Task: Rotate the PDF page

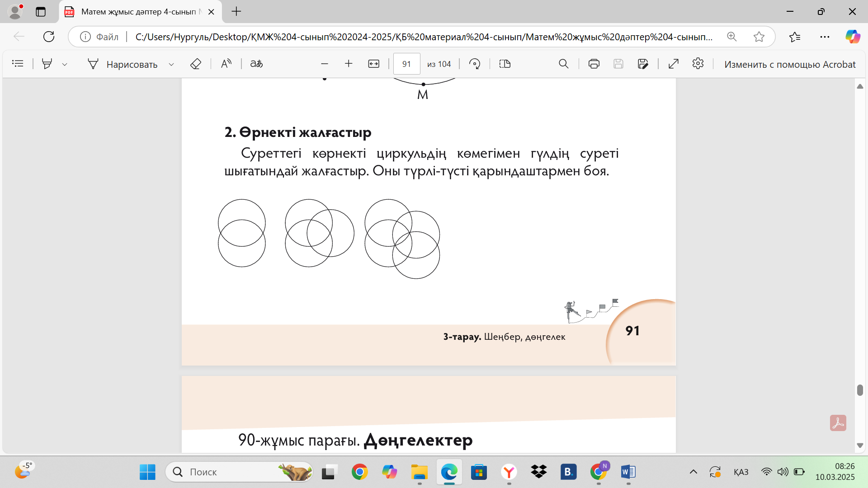Action: coord(475,64)
